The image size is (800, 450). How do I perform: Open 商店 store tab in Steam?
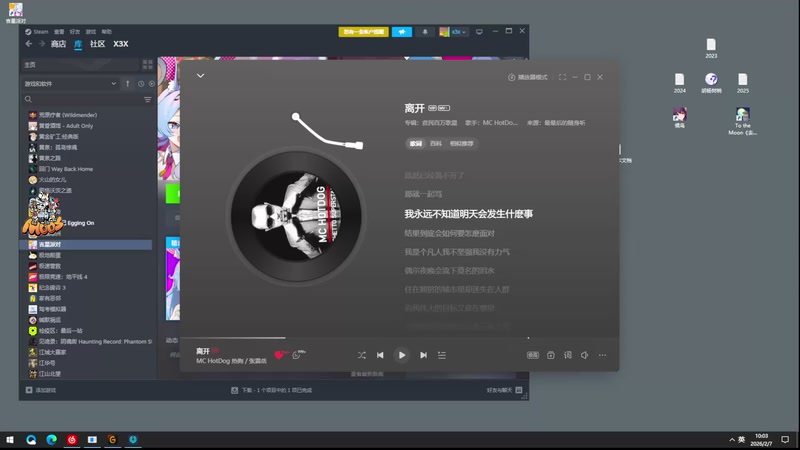[58, 44]
